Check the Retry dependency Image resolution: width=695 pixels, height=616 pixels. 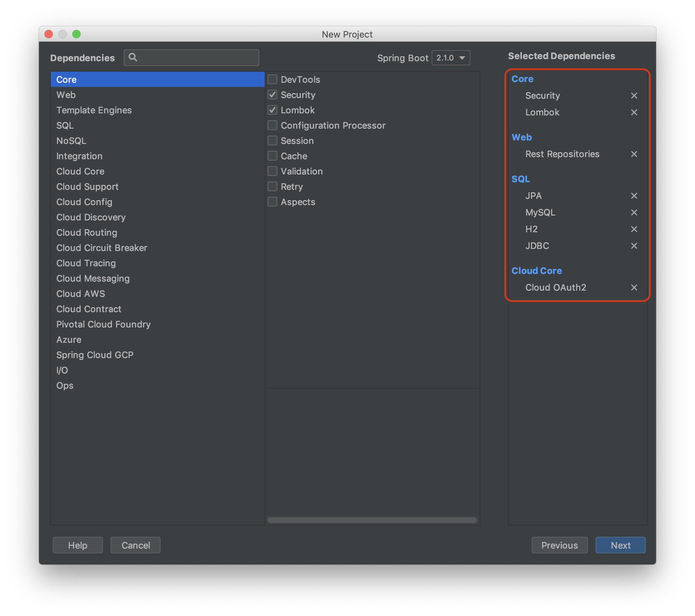(272, 187)
